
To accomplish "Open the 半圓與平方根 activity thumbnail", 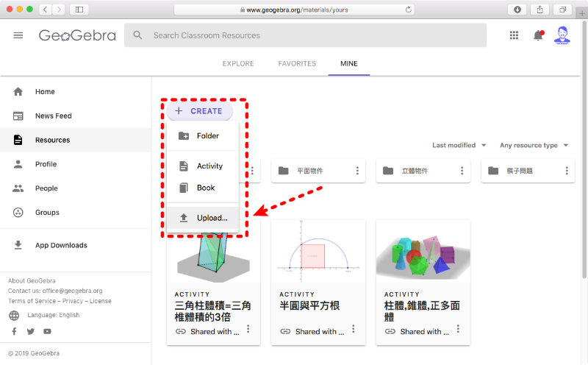I will click(x=318, y=251).
